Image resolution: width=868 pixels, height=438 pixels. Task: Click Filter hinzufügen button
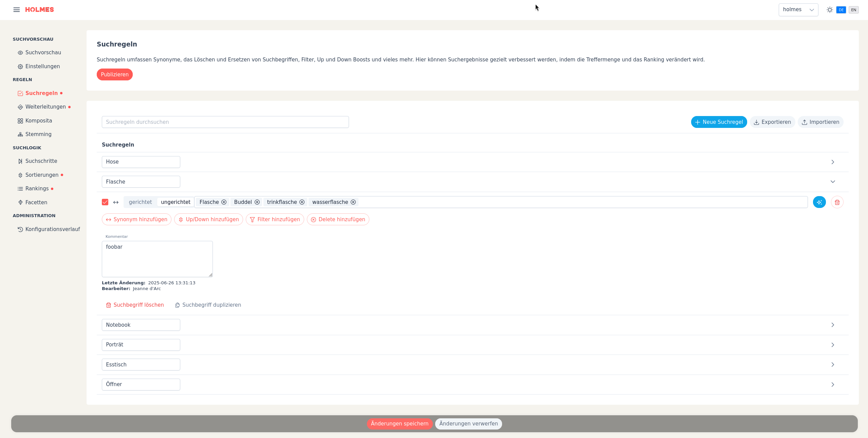click(x=275, y=220)
